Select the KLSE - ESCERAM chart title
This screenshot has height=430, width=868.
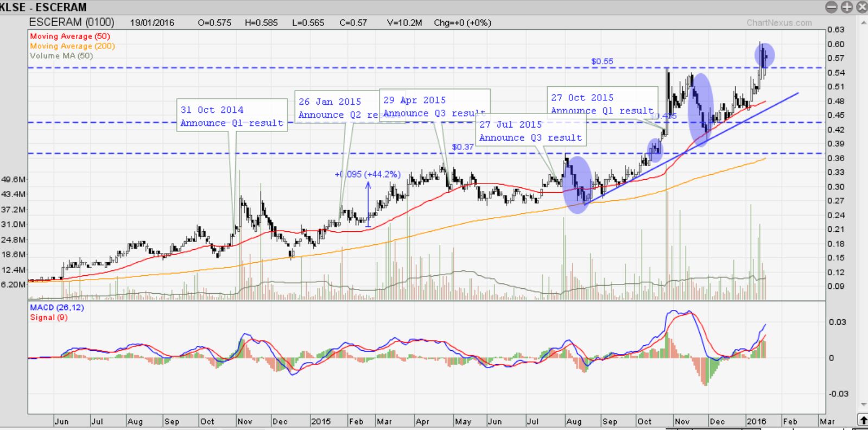coord(43,7)
